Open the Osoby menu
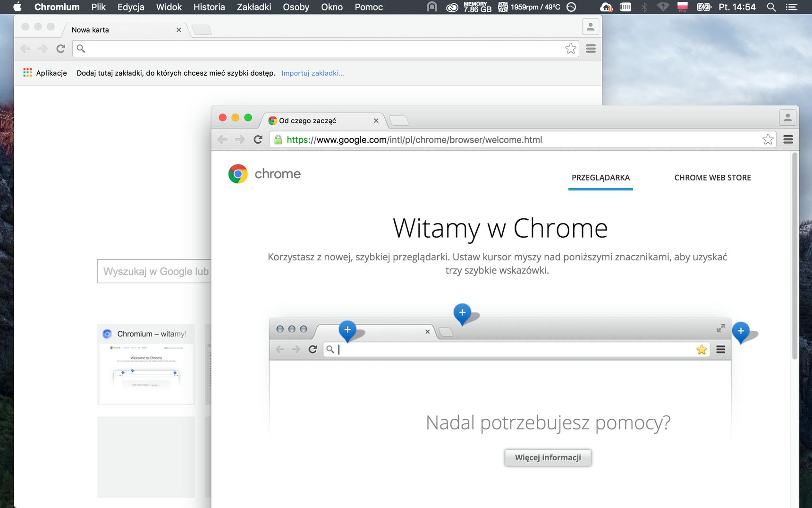The height and width of the screenshot is (508, 812). pos(296,7)
